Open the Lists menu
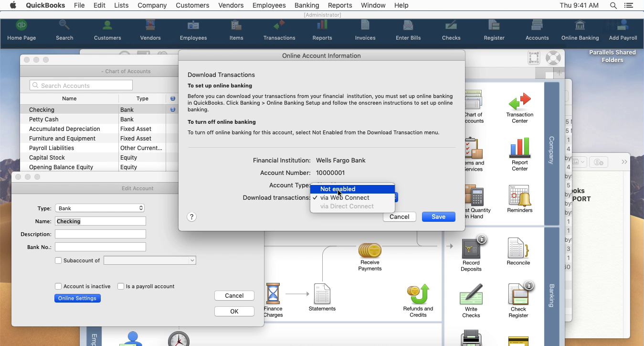 coord(121,5)
